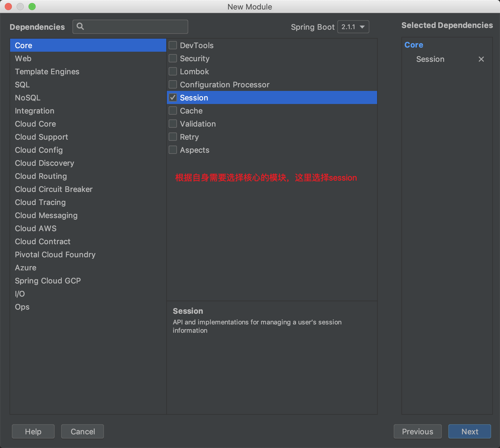
Task: Open the Azure category
Action: (x=88, y=267)
